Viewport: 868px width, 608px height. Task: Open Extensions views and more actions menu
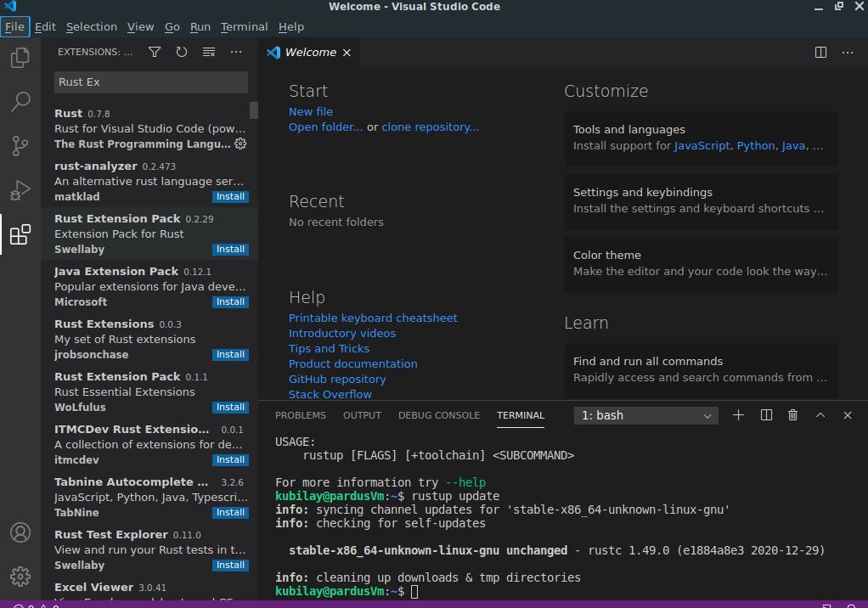point(236,52)
